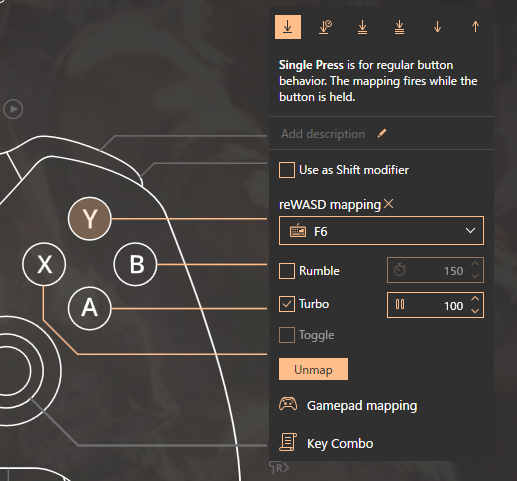Viewport: 517px width, 481px height.
Task: Open the F6 key mapping dropdown
Action: 381,231
